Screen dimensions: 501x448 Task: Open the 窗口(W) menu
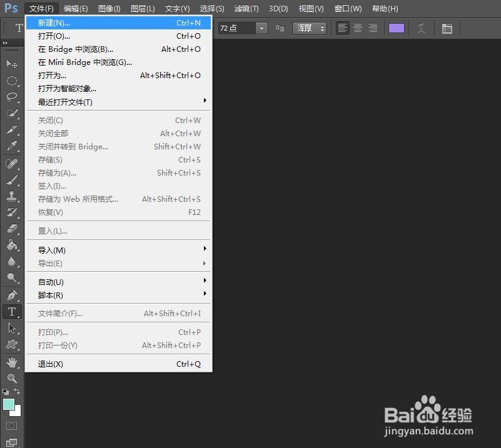[348, 9]
